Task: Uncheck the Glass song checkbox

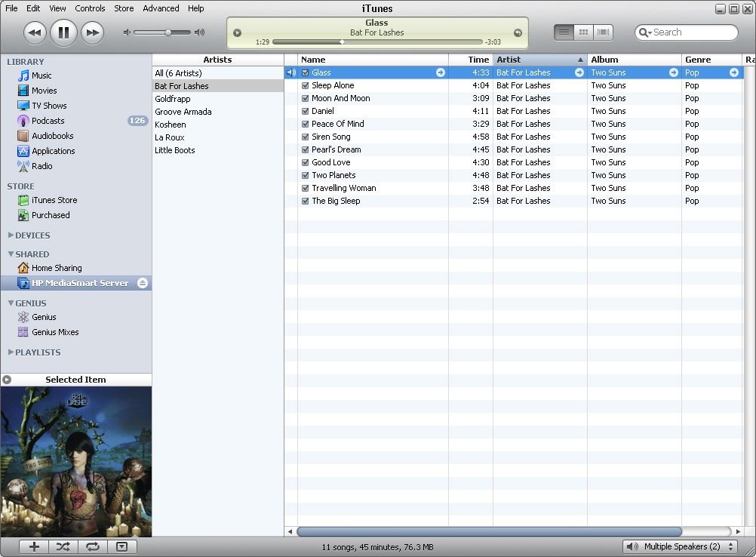Action: [306, 72]
